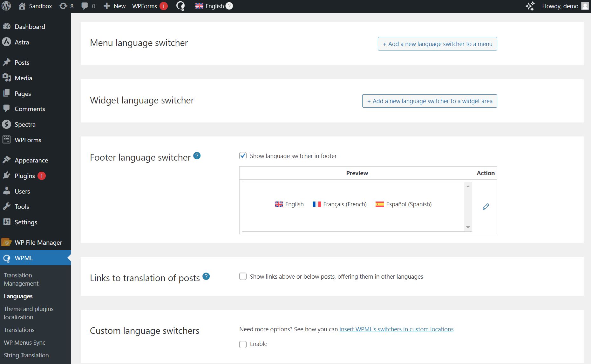Click the English link in footer preview

(x=289, y=204)
